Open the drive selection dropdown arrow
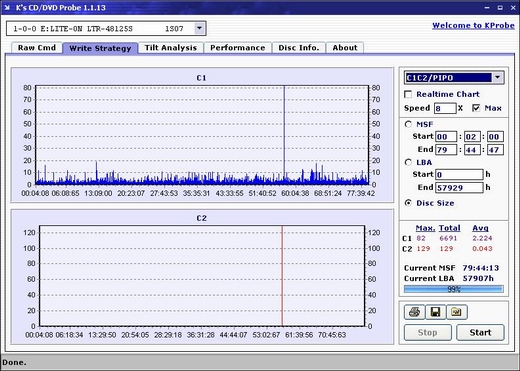520x371 pixels. (199, 28)
